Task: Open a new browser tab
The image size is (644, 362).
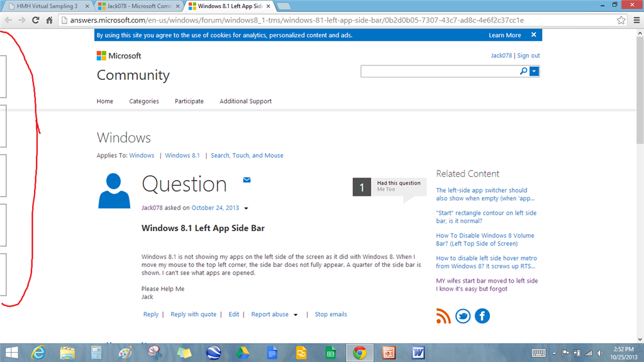Action: click(x=284, y=6)
